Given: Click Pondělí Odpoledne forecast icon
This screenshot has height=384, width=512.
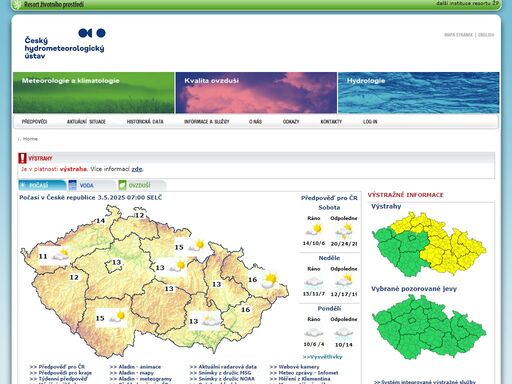Looking at the screenshot, I should 344,333.
